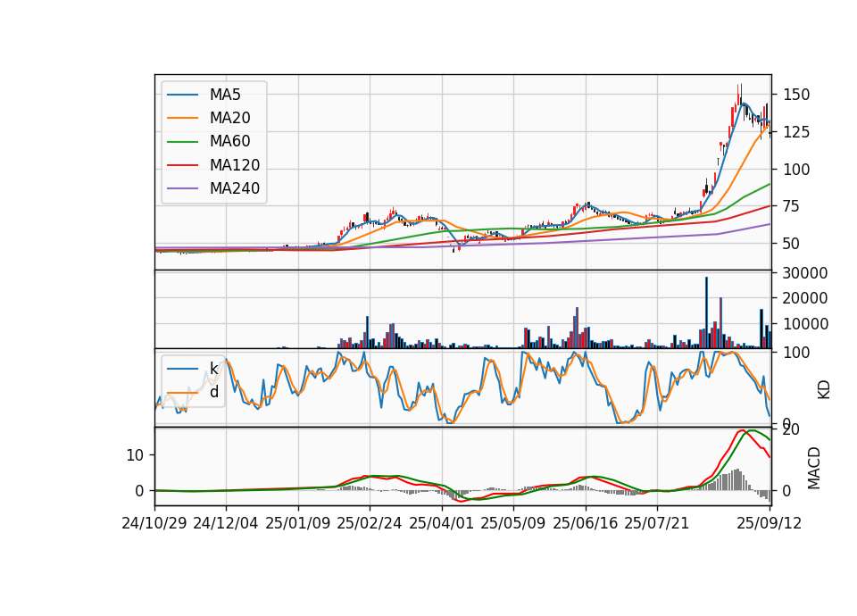Viewport: 857px width, 616px height.
Task: Click the MACD axis label
Action: coord(814,468)
